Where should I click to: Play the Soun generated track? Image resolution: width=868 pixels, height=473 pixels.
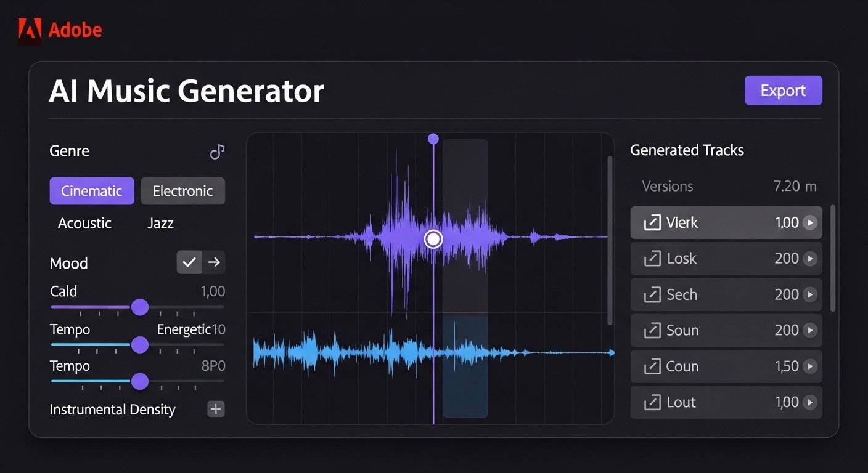811,330
